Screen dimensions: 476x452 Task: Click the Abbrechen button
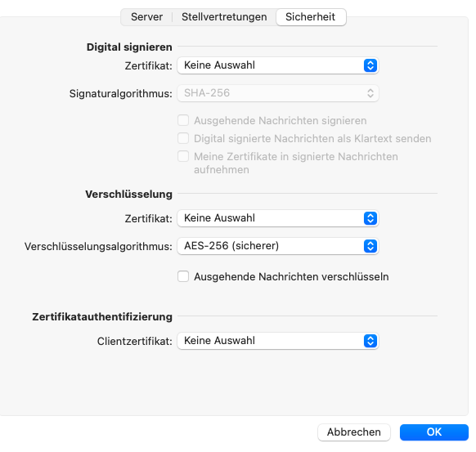(354, 432)
